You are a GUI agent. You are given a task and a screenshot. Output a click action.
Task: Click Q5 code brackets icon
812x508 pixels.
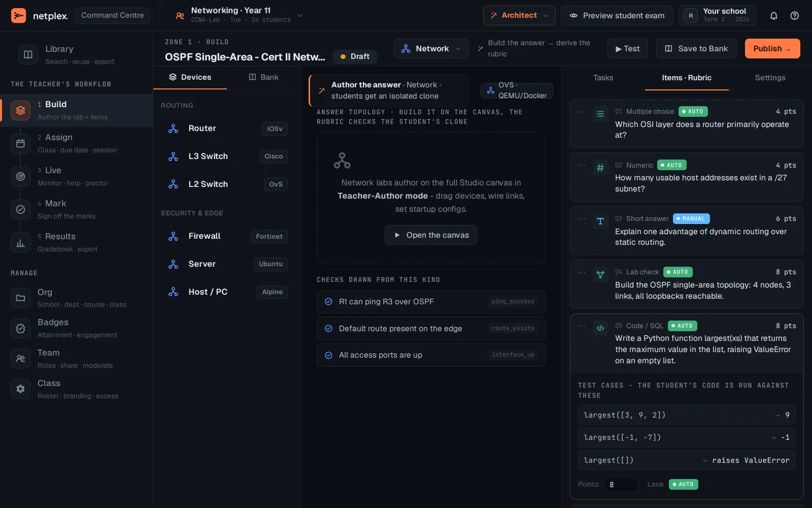[x=600, y=328]
